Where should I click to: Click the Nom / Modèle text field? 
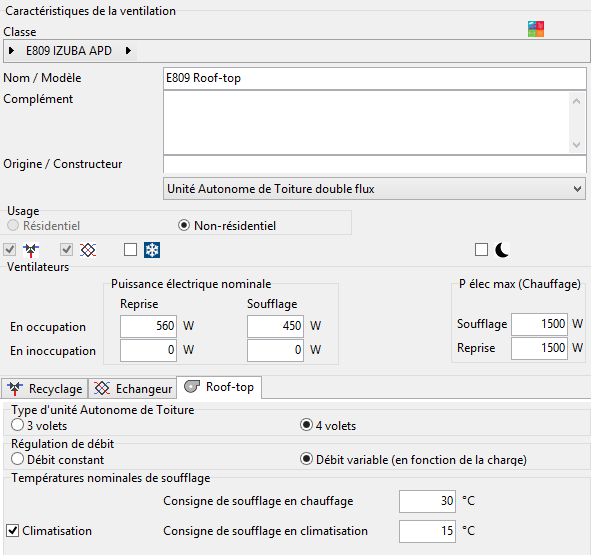pyautogui.click(x=375, y=78)
